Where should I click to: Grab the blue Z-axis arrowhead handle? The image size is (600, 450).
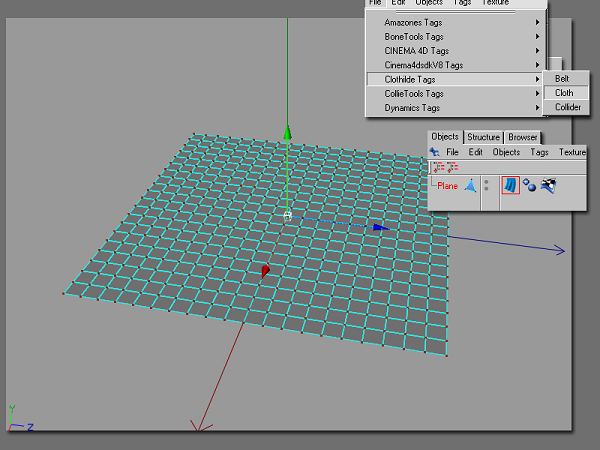click(381, 228)
